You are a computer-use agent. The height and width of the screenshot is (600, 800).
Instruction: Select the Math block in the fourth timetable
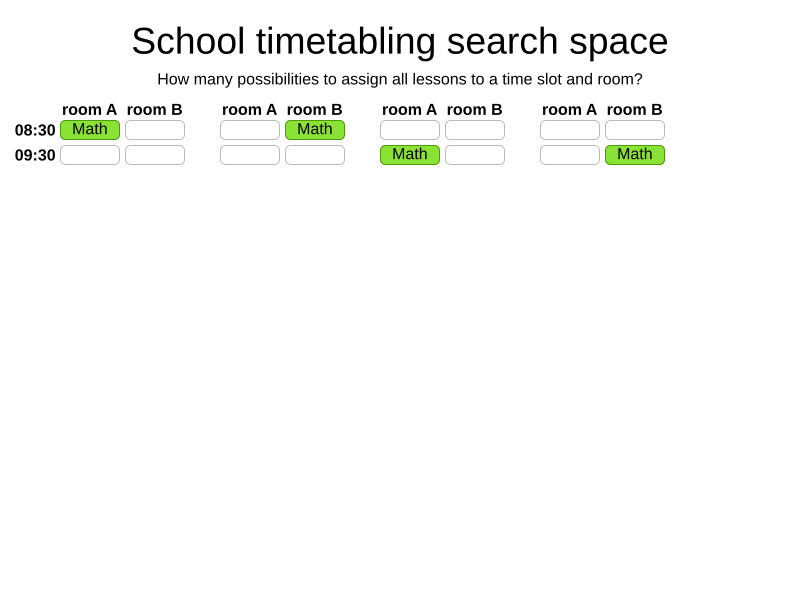point(635,155)
